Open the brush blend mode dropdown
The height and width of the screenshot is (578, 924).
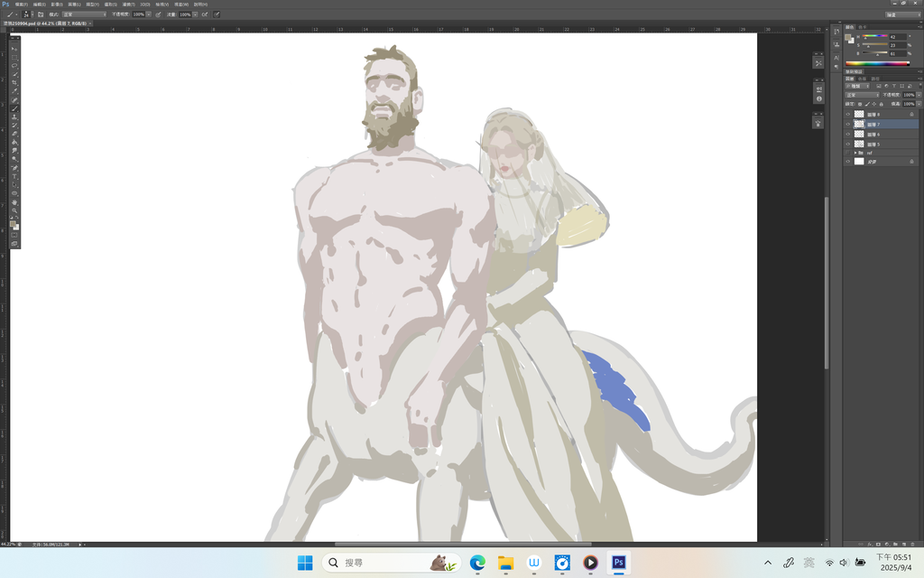[84, 14]
